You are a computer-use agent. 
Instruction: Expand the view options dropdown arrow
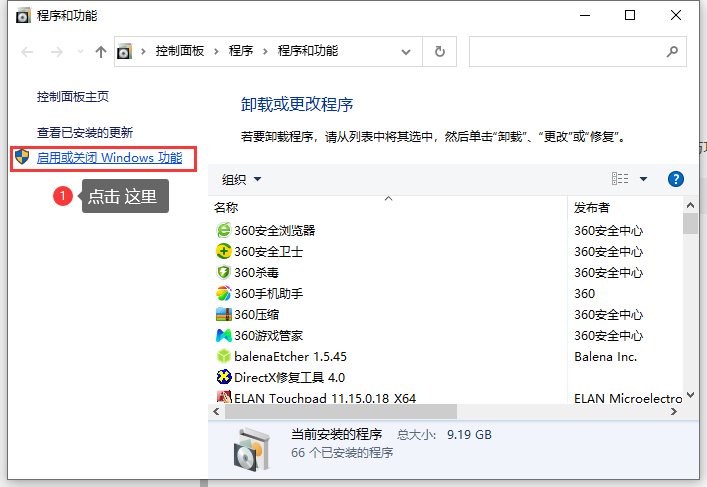(643, 179)
